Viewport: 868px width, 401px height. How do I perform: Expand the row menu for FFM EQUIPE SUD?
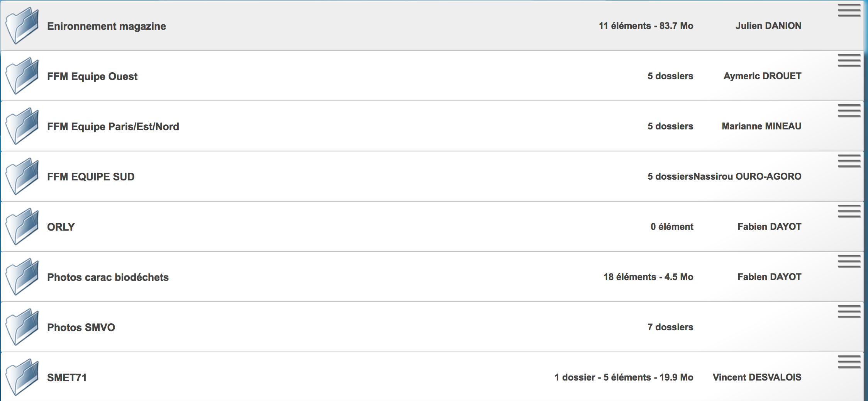849,161
